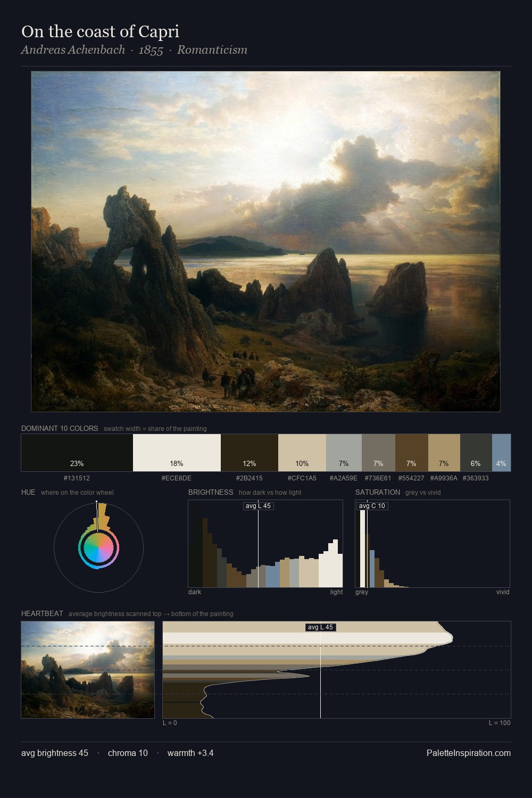Click the HEARTBEAT section heading
532x798 pixels.
click(x=42, y=613)
